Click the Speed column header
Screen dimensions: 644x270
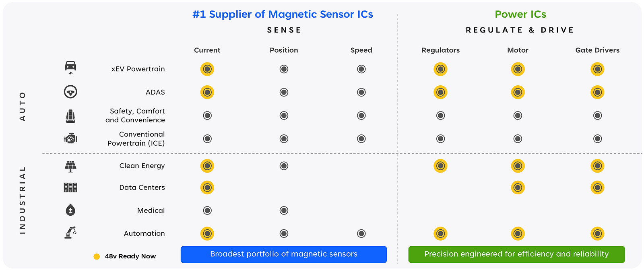tap(361, 50)
